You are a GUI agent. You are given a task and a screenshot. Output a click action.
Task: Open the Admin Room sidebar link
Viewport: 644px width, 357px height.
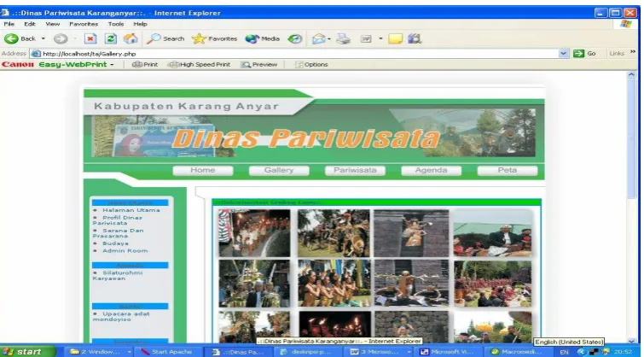point(125,251)
